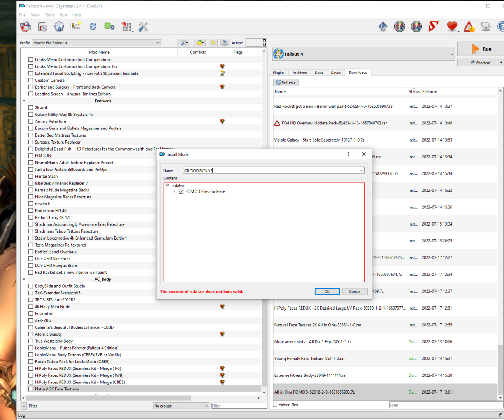504x420 pixels.
Task: Click warning icon on FO4 HD Overhaul download
Action: pyautogui.click(x=277, y=123)
